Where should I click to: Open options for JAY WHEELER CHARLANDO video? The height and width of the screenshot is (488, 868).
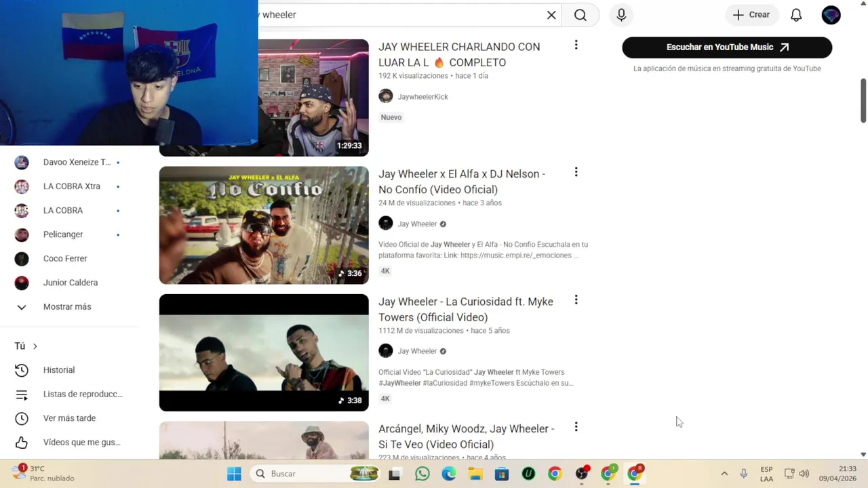coord(576,45)
